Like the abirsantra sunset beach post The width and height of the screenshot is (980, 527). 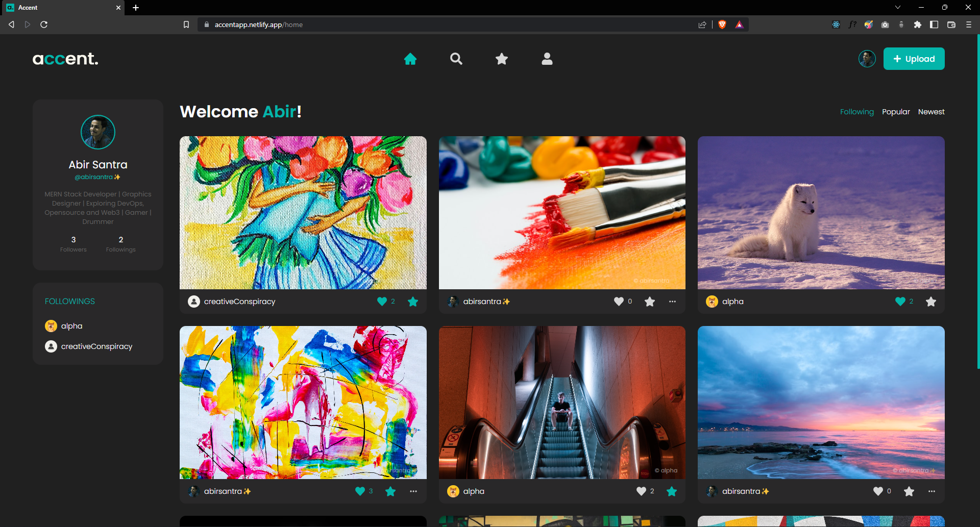coord(878,491)
